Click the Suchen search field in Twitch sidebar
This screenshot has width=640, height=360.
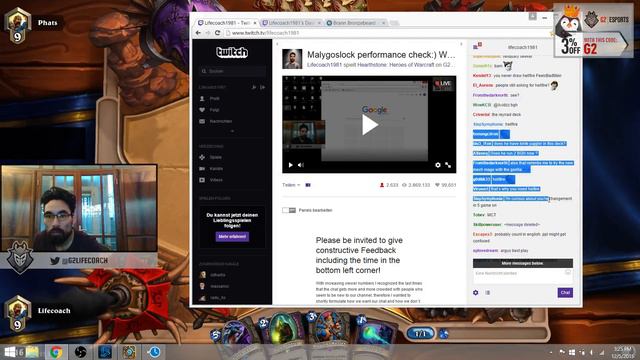click(232, 71)
